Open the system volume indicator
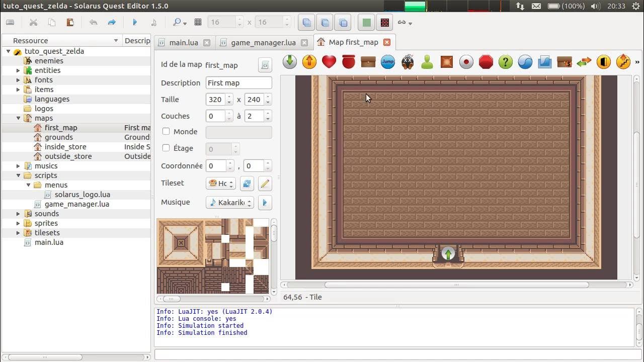 (595, 6)
